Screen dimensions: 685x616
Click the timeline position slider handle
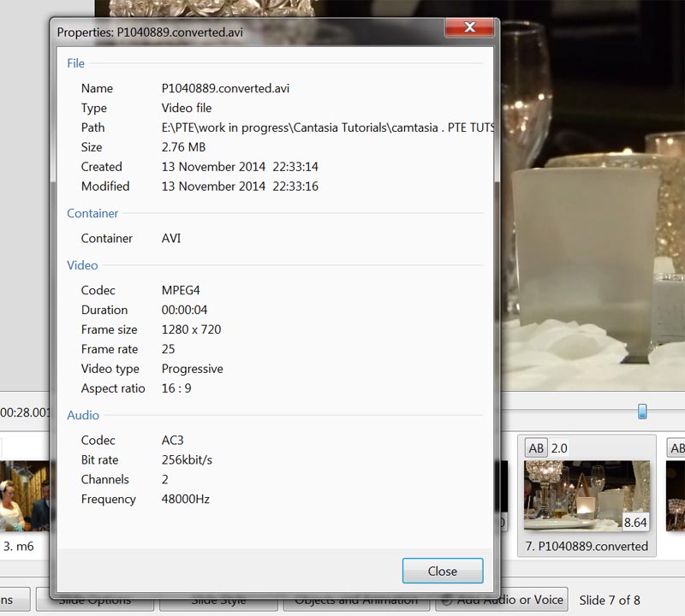[642, 412]
